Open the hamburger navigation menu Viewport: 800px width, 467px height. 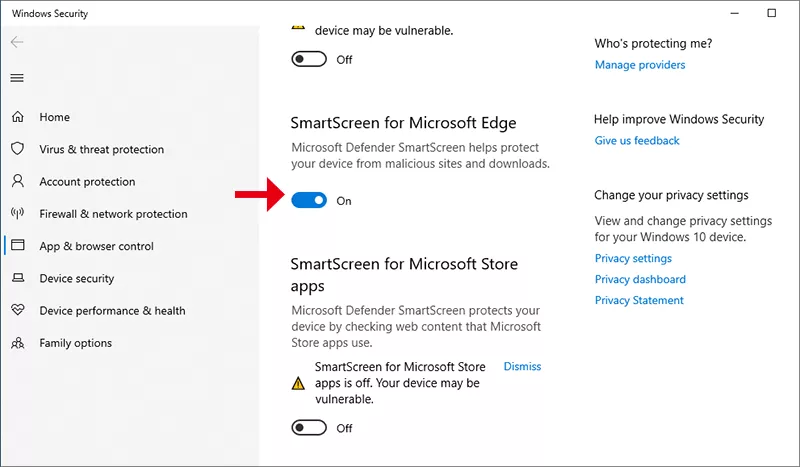pyautogui.click(x=17, y=78)
